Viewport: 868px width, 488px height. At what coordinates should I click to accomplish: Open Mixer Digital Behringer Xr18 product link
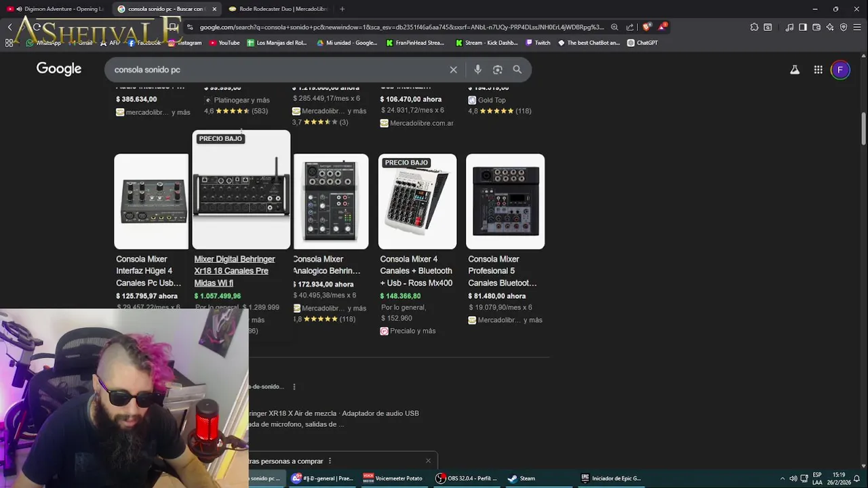click(x=235, y=271)
